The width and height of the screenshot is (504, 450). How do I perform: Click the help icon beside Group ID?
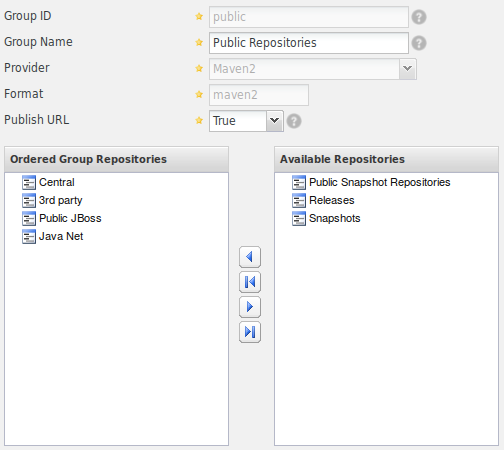coord(419,17)
